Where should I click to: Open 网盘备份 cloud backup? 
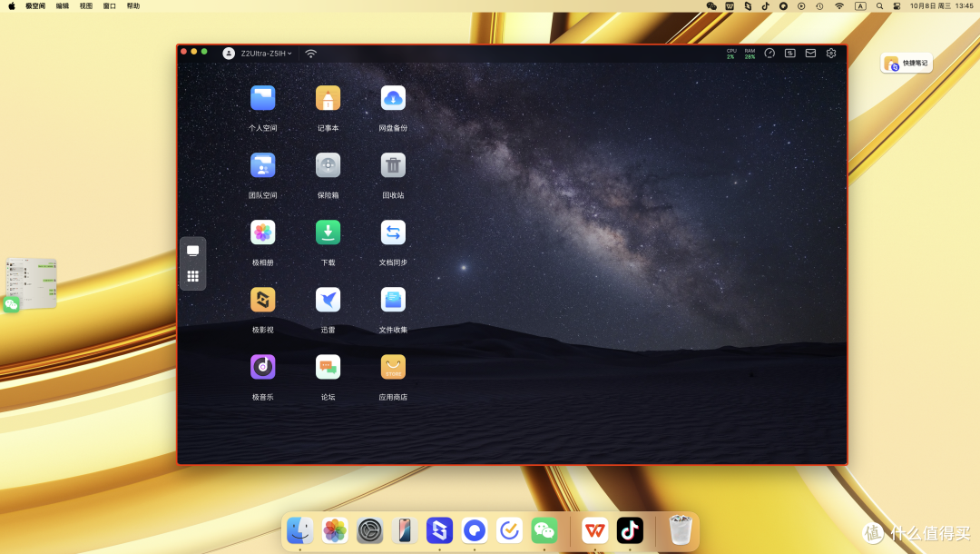pos(393,98)
